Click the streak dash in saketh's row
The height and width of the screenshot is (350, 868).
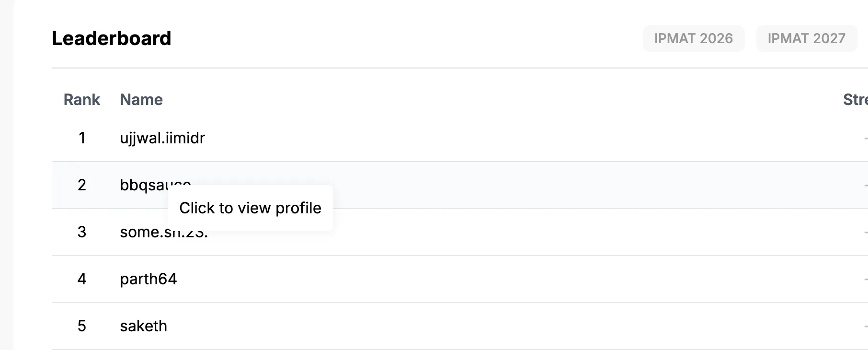tap(866, 326)
